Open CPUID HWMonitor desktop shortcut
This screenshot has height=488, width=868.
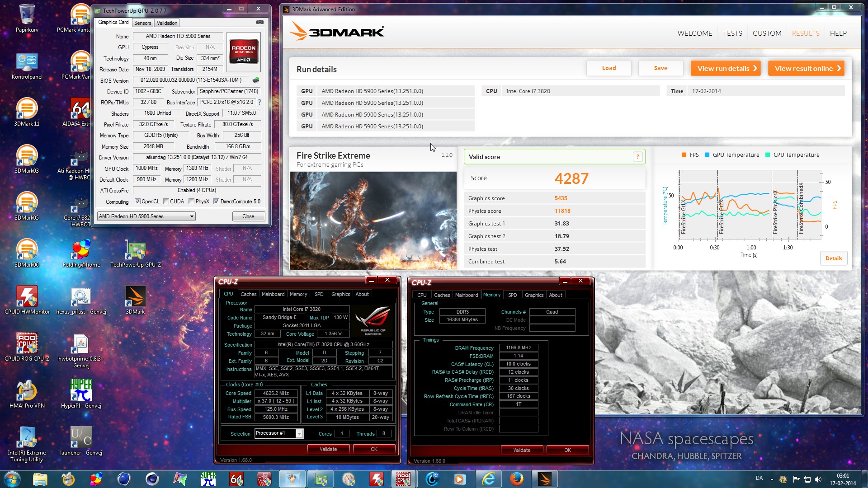[x=27, y=300]
